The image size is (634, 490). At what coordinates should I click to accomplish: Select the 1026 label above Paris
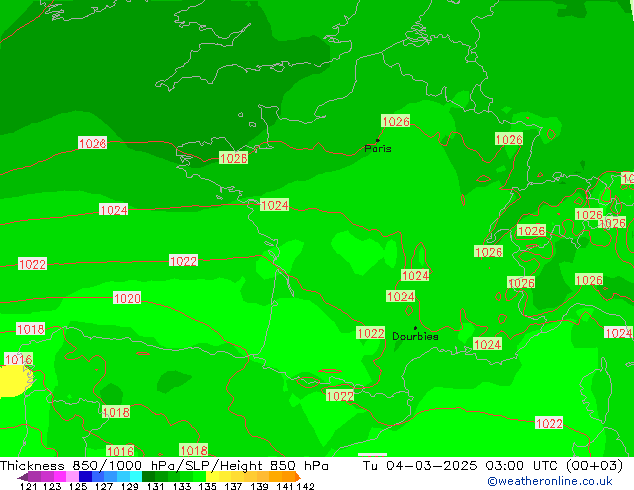coord(395,121)
